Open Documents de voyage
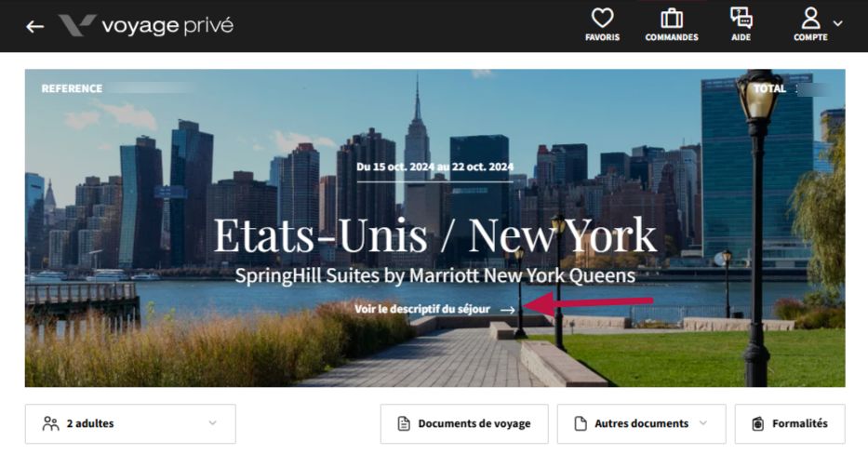 (x=464, y=423)
